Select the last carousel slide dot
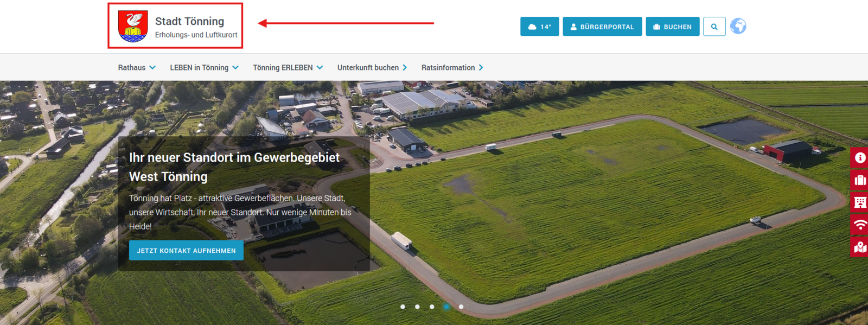 [461, 307]
